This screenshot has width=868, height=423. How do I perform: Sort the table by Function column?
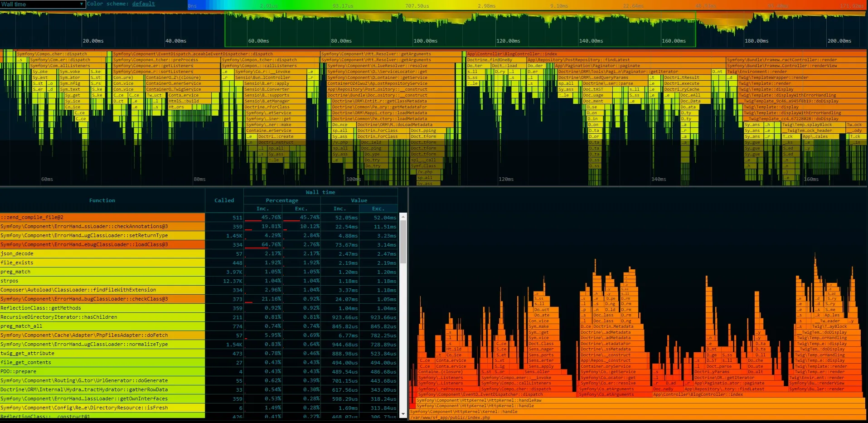(x=102, y=200)
